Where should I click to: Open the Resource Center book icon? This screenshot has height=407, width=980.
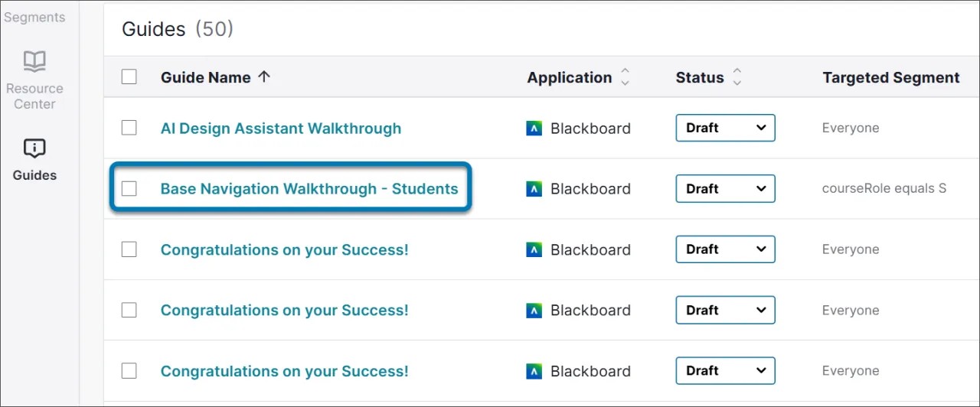[34, 60]
